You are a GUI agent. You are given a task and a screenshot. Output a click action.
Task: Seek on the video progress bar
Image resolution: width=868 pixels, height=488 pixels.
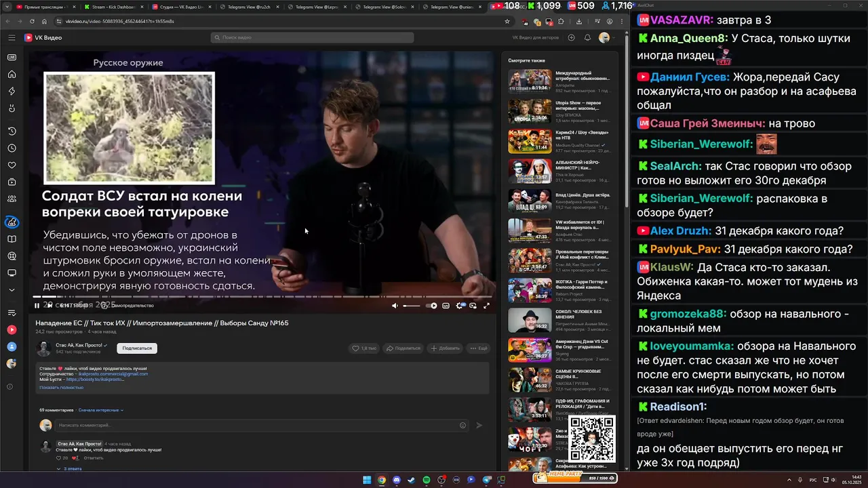[x=262, y=296]
